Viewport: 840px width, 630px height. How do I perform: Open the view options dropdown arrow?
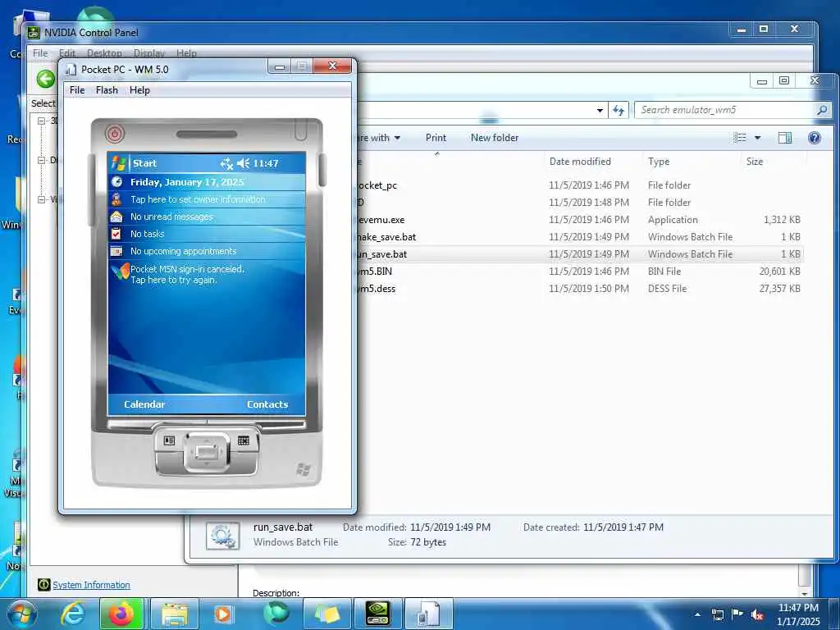tap(757, 138)
